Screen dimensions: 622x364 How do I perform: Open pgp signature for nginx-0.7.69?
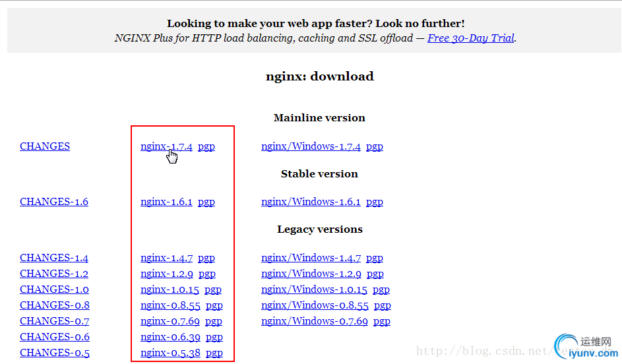pos(214,322)
